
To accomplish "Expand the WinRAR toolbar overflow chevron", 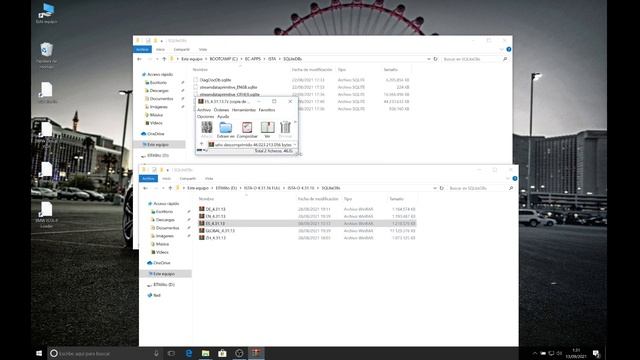I will (x=295, y=122).
